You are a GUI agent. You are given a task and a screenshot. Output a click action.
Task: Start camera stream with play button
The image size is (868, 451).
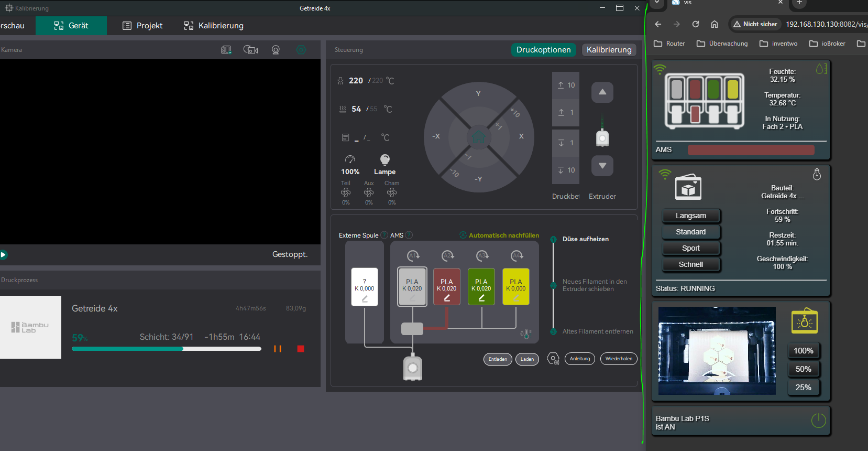click(x=3, y=255)
